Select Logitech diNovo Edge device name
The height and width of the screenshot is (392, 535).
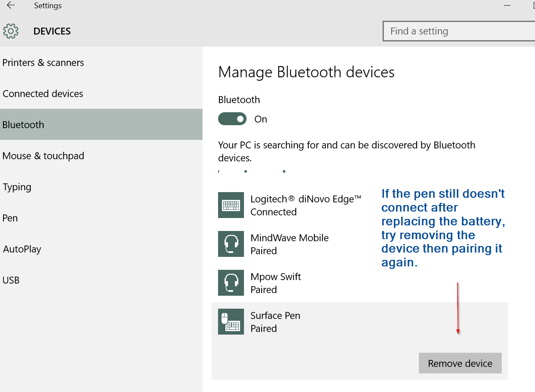pos(305,199)
